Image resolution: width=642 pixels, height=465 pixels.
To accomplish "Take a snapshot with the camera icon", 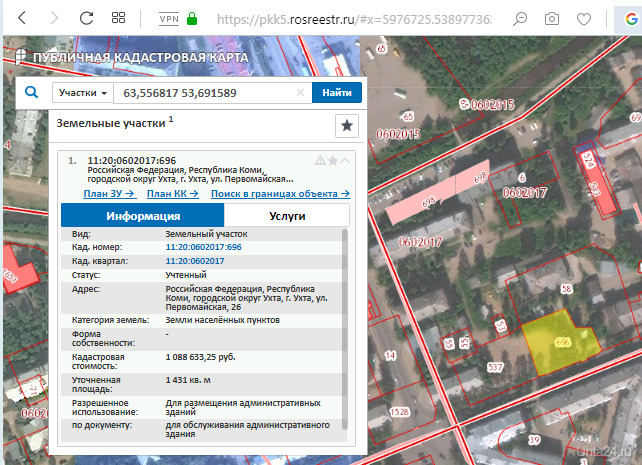I will [552, 19].
